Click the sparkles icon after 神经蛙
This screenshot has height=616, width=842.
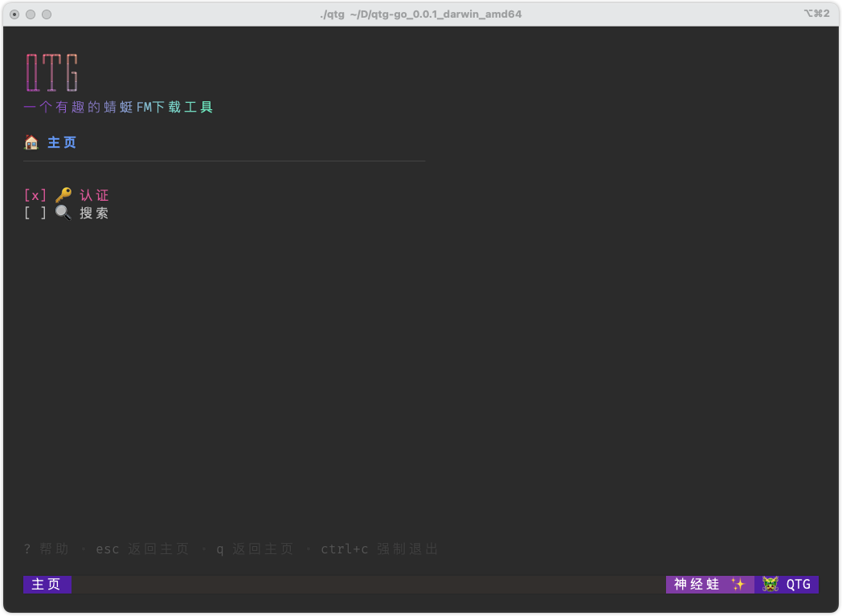click(738, 585)
